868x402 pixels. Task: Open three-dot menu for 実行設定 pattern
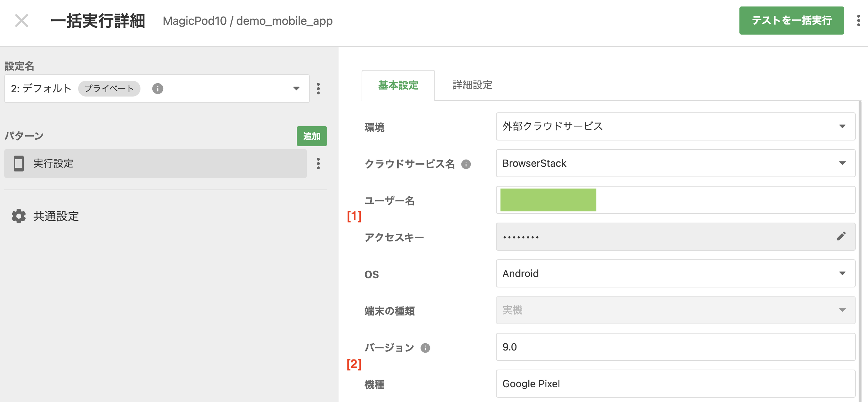[318, 164]
